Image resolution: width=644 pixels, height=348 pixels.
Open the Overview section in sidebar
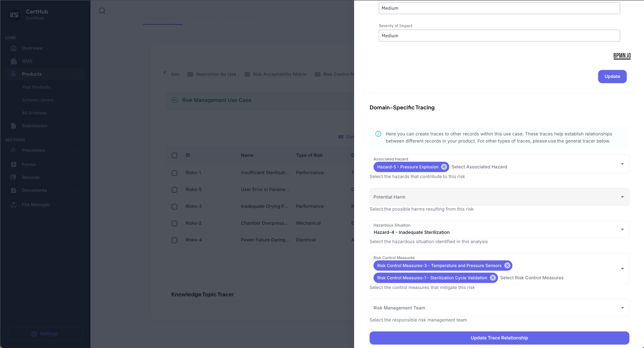14,48
